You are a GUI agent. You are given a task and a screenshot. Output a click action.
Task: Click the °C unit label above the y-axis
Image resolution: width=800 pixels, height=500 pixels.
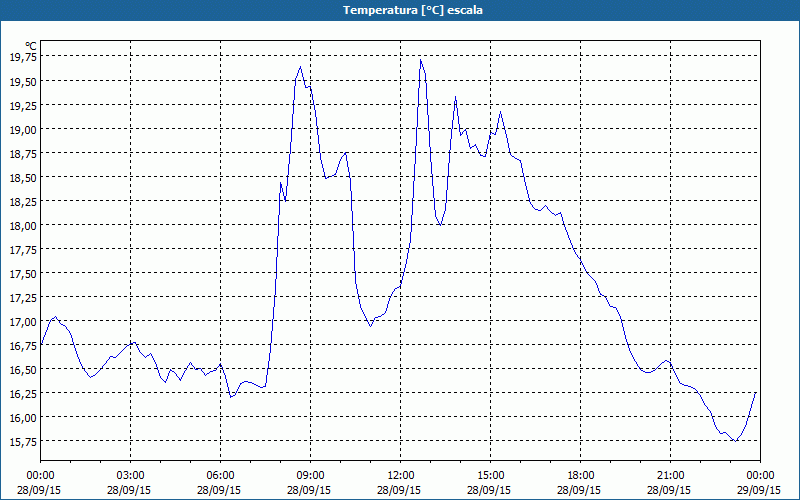31,46
